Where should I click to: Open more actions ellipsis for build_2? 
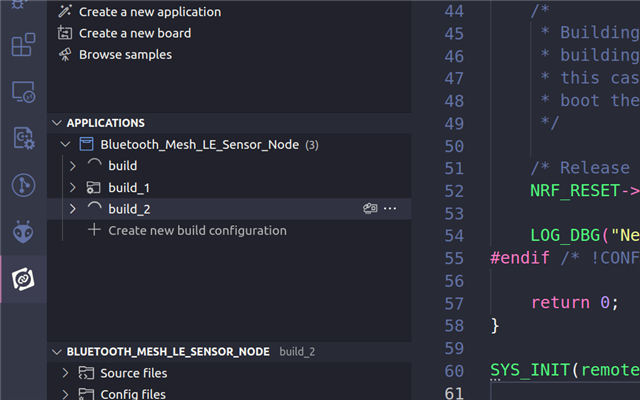[390, 209]
